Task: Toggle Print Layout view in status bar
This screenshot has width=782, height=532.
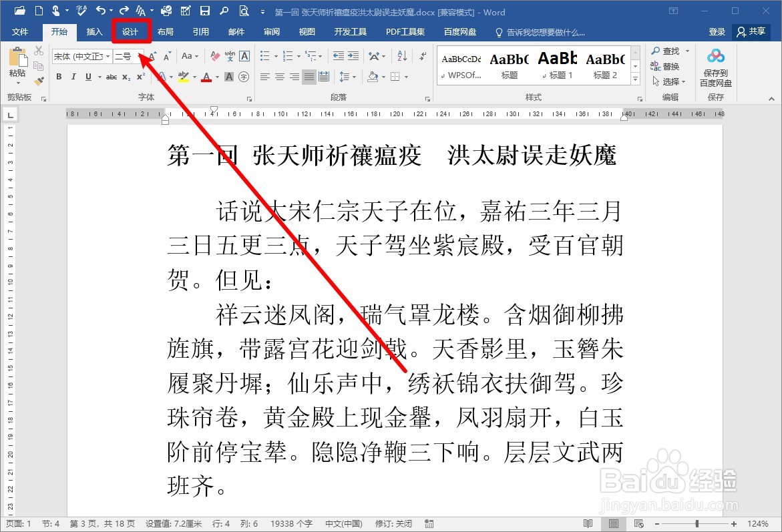Action: tap(614, 523)
